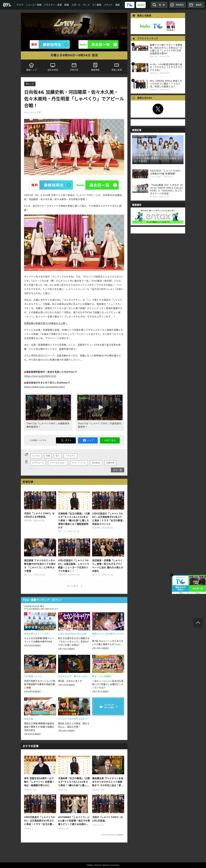Open the 渡辺直美 アメリカのエンタメ article

pyautogui.click(x=40, y=557)
